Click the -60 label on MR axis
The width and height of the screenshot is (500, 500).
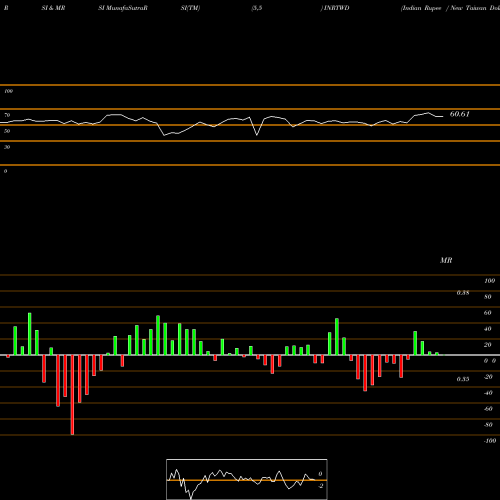click(x=488, y=409)
